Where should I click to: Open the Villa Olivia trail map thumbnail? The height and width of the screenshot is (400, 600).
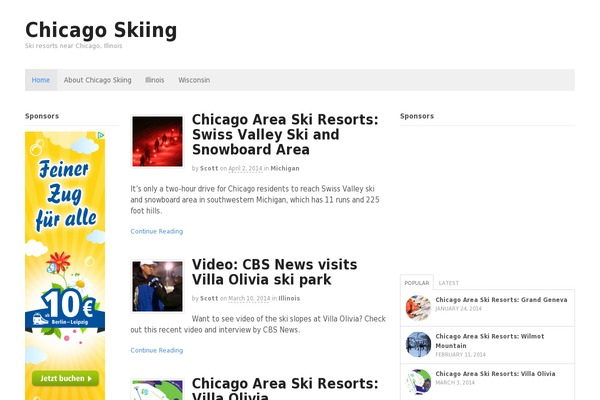tap(157, 390)
